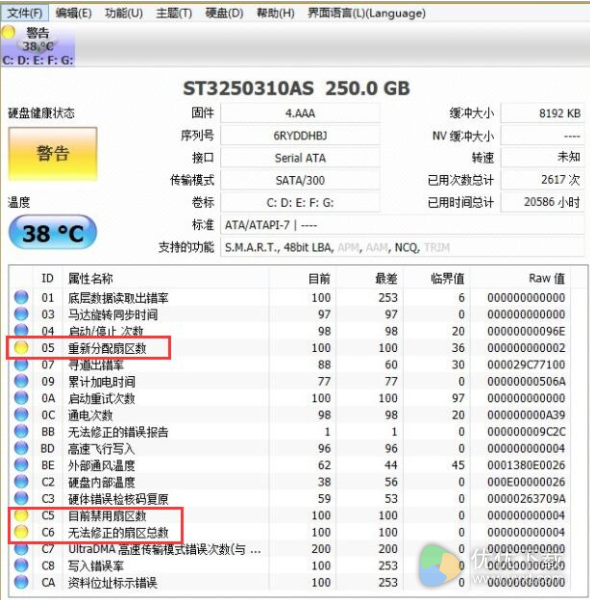
Task: Open the 硬盘(D) menu
Action: [224, 13]
